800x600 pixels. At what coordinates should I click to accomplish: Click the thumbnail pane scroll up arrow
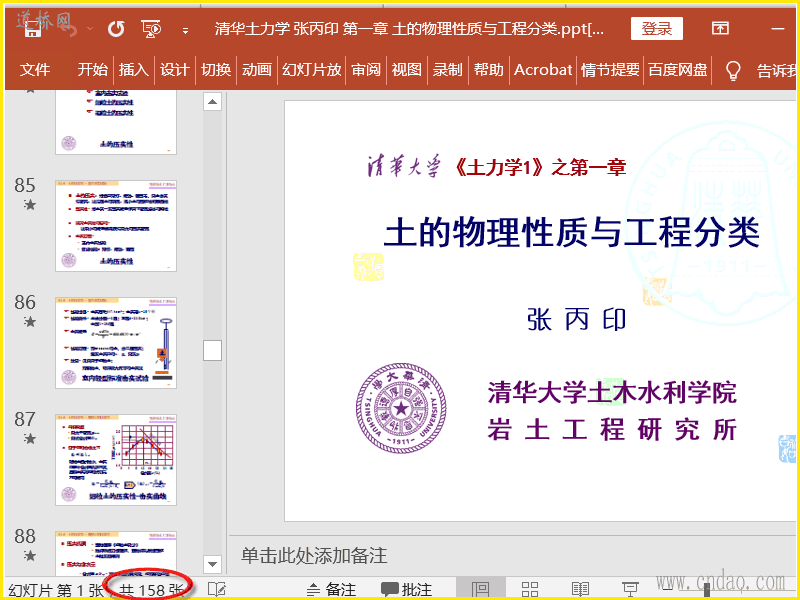[x=212, y=102]
